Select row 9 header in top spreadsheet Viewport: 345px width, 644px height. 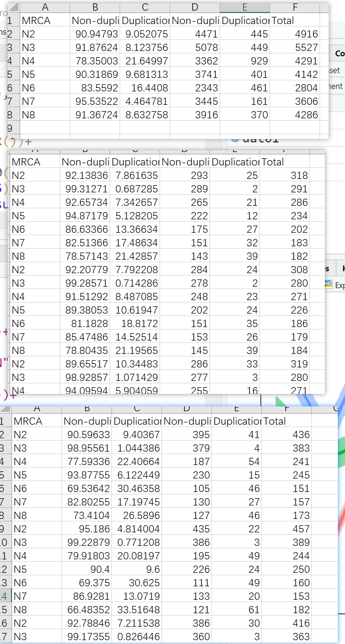pos(12,128)
